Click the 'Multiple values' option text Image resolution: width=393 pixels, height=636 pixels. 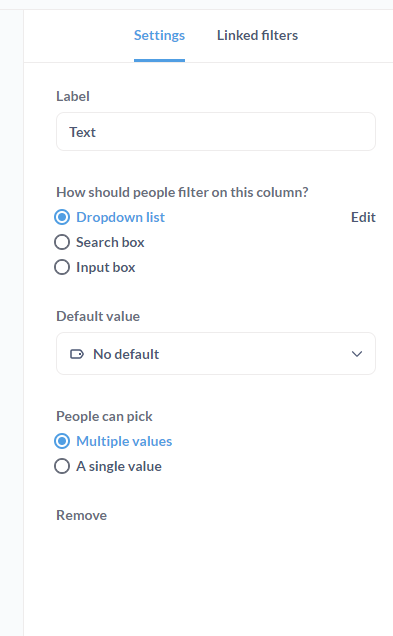tap(124, 441)
